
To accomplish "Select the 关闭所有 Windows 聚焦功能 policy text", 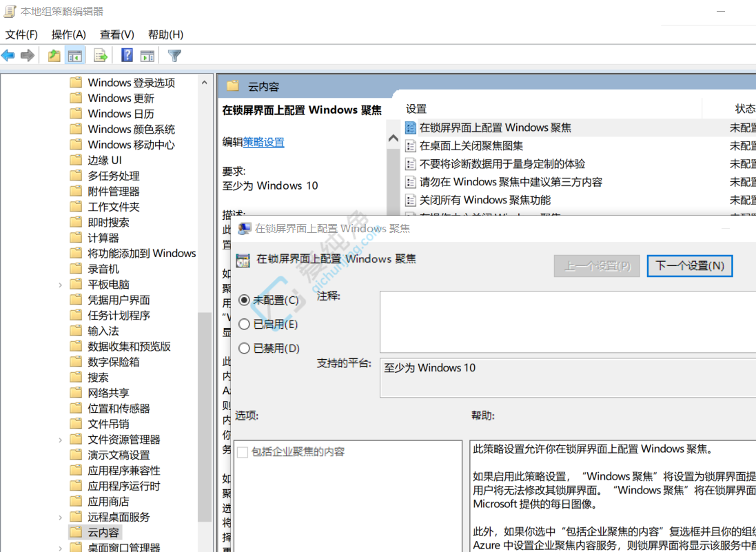I will pos(485,200).
